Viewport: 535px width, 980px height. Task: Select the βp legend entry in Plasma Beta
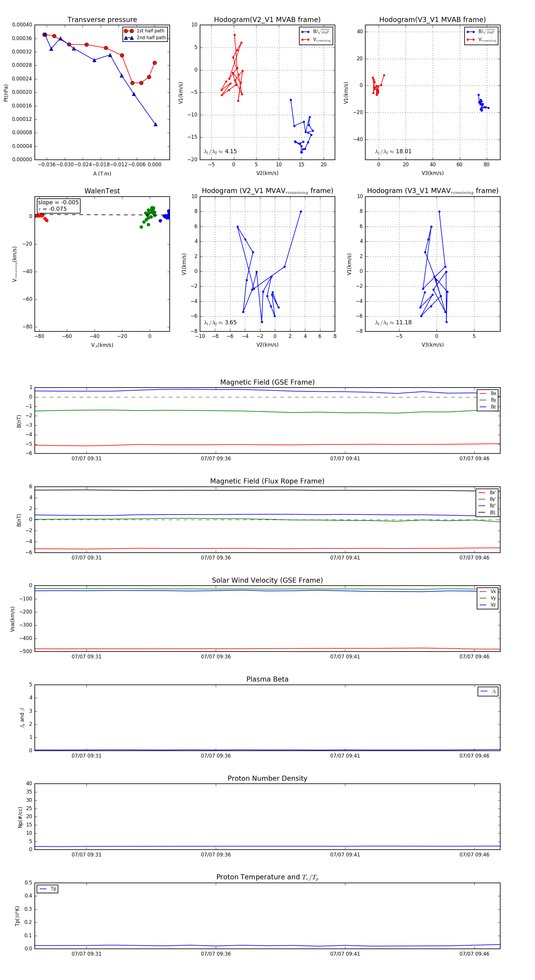point(489,691)
